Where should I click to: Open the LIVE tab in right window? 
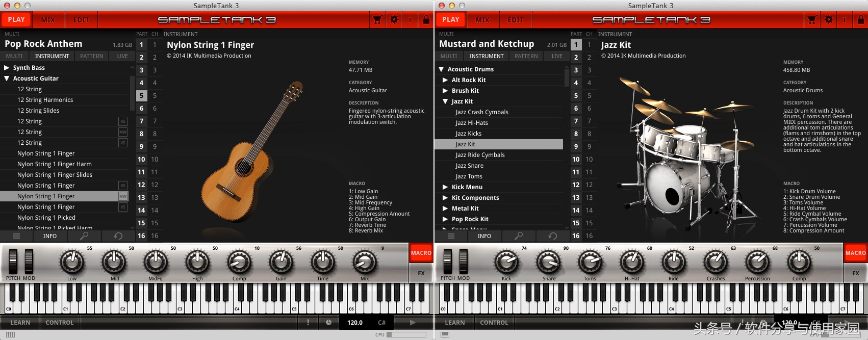tap(557, 56)
